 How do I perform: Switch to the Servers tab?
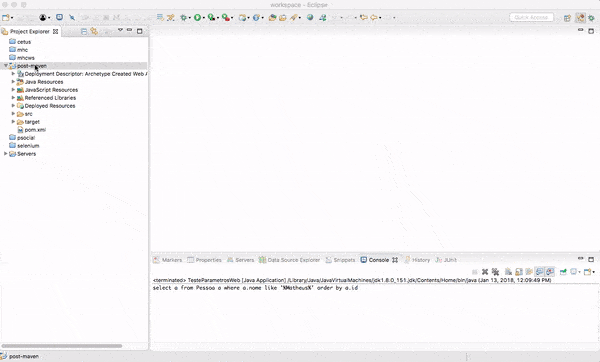point(241,260)
